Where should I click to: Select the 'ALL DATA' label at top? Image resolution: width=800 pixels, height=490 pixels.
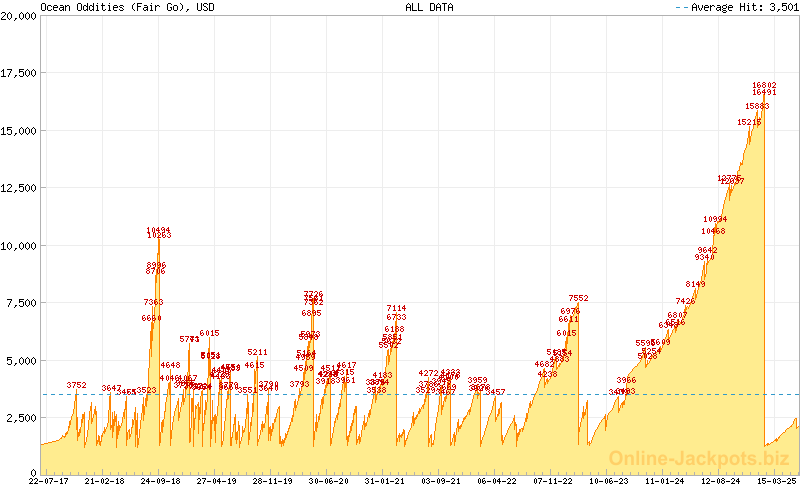(x=427, y=7)
